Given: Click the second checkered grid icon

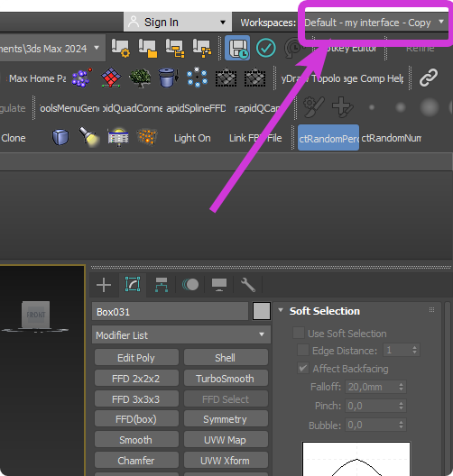Looking at the screenshot, I should click(x=254, y=78).
